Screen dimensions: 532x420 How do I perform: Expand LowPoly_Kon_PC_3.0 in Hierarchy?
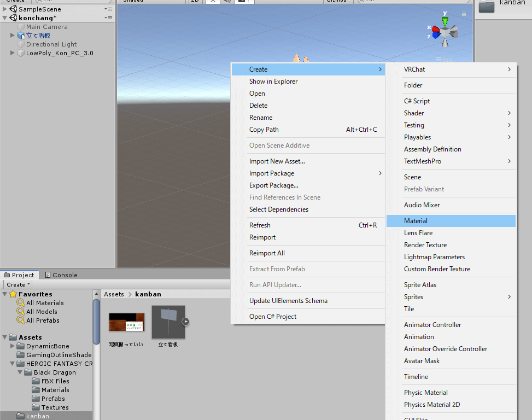pos(12,53)
